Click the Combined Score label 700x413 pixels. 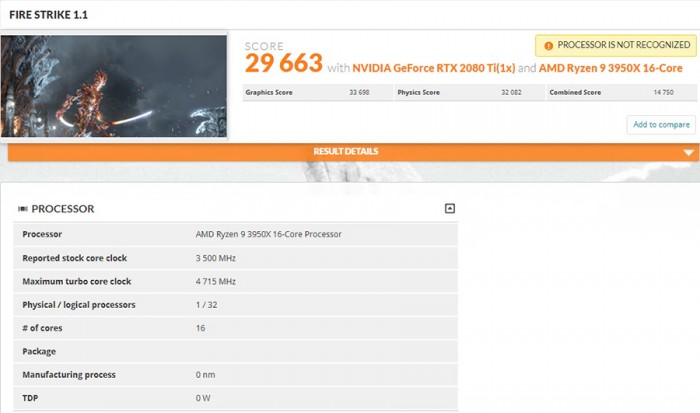(575, 92)
